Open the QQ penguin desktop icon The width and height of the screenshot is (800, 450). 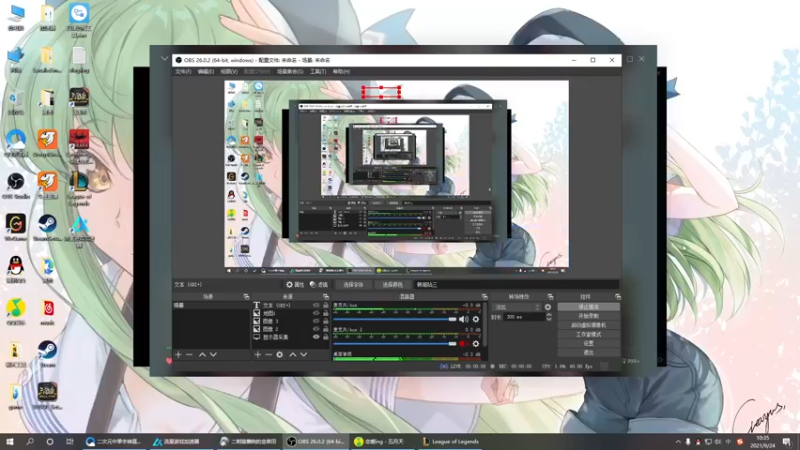tap(16, 269)
